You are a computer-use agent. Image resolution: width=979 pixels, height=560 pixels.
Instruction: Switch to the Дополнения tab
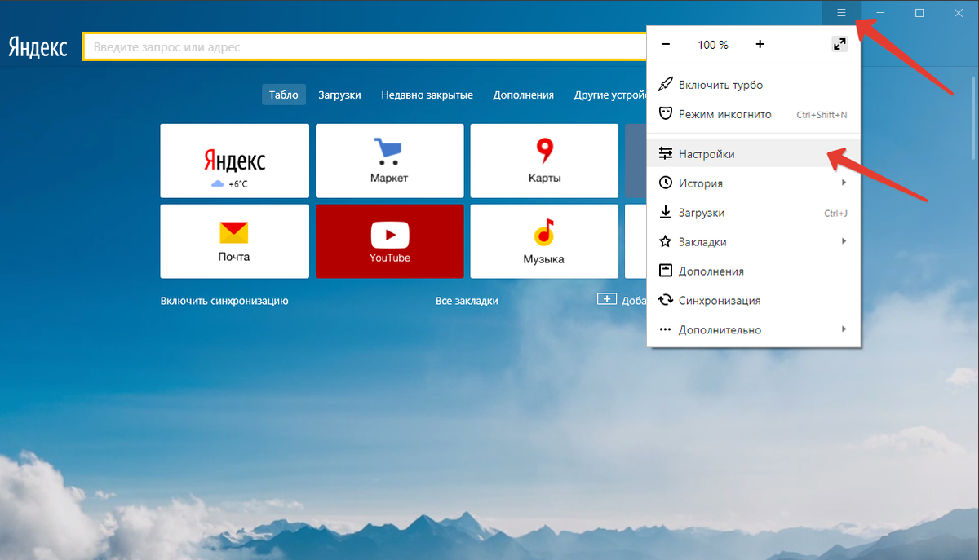point(523,95)
